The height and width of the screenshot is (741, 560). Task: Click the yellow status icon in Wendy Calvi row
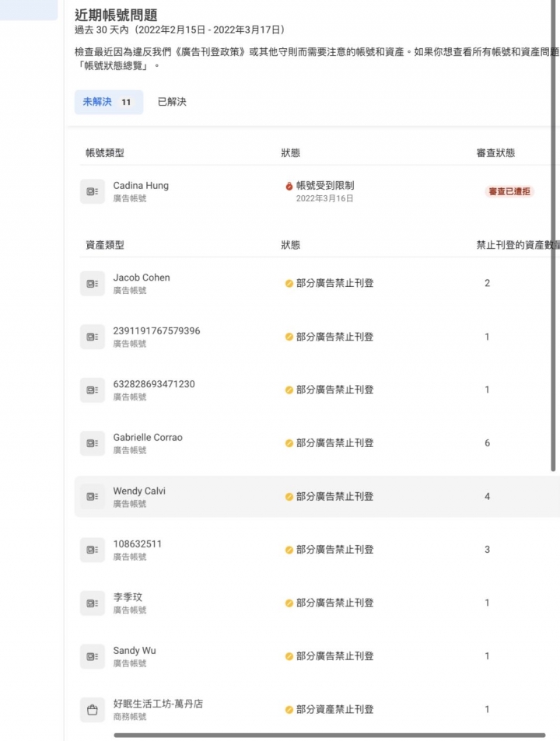(289, 497)
